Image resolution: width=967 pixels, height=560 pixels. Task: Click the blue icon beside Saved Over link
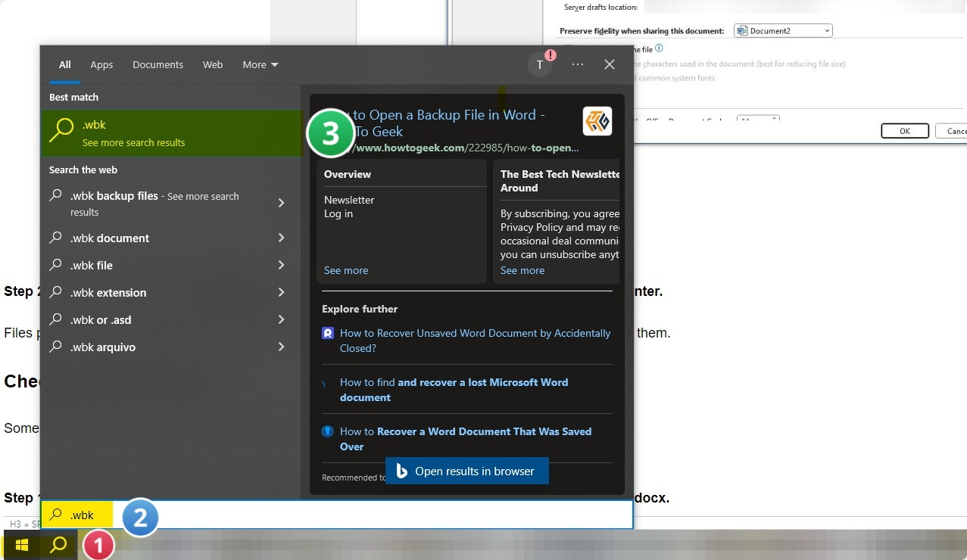tap(328, 431)
